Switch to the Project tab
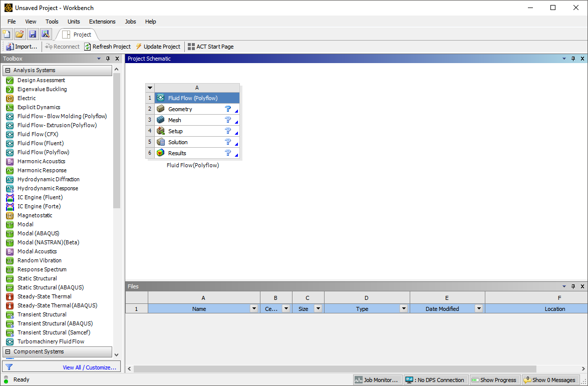The image size is (588, 386). 77,35
